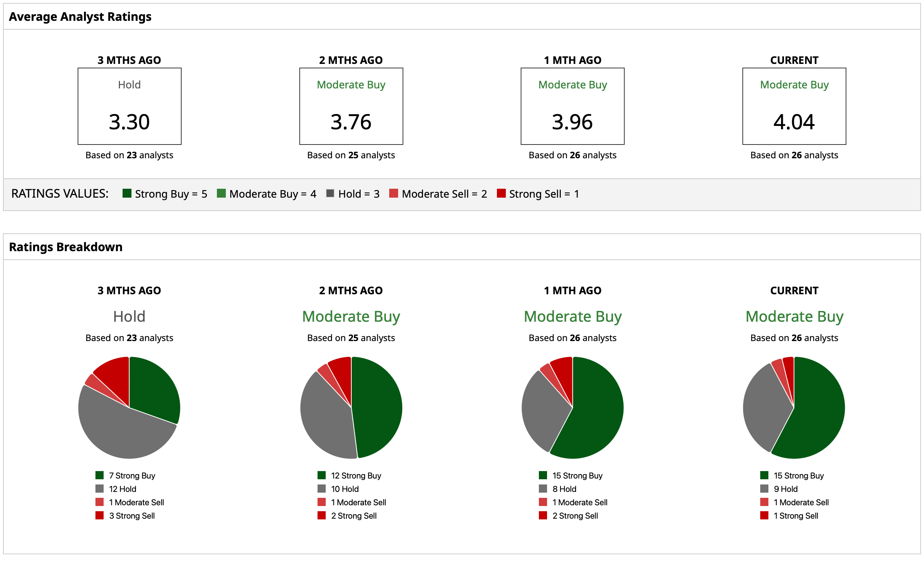Image resolution: width=924 pixels, height=561 pixels.
Task: Click the 3.30 rating box
Action: (129, 106)
